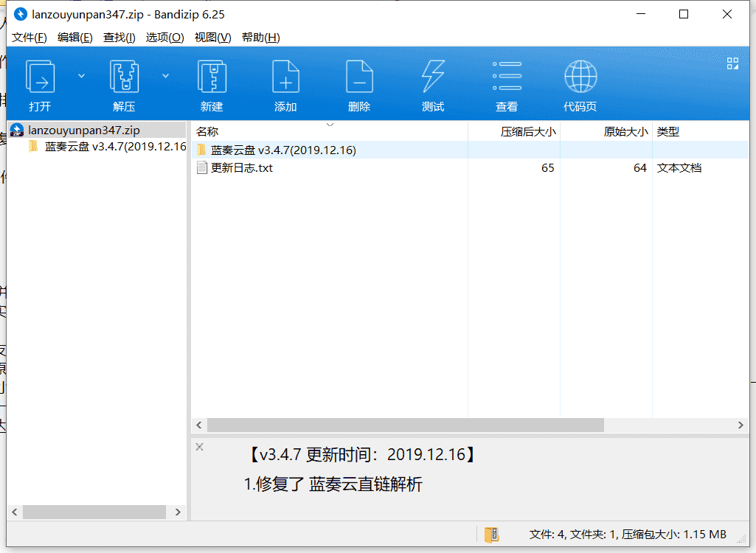The image size is (756, 553).
Task: Maximize the Bandizip window
Action: point(684,15)
